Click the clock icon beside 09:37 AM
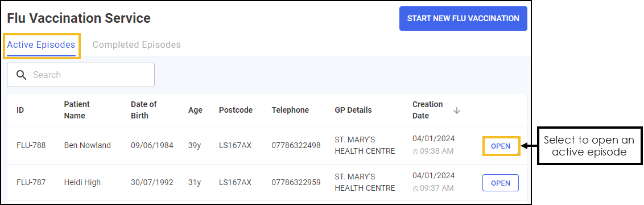 point(415,188)
